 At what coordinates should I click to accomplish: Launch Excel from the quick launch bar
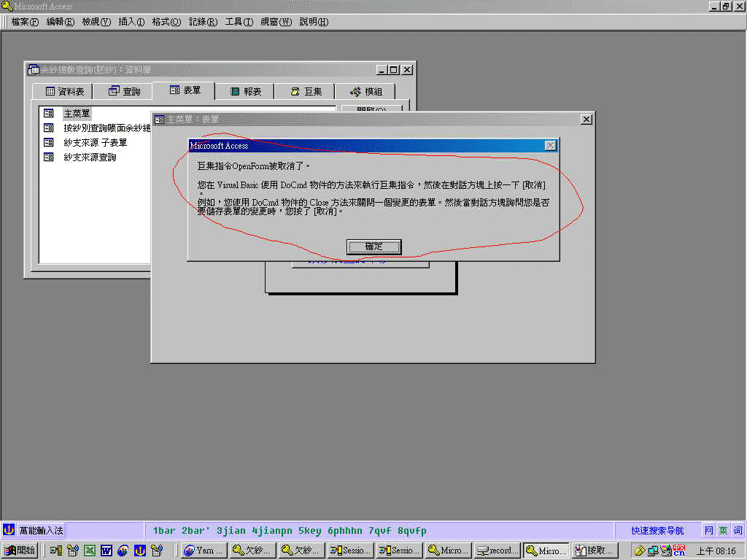click(x=90, y=551)
